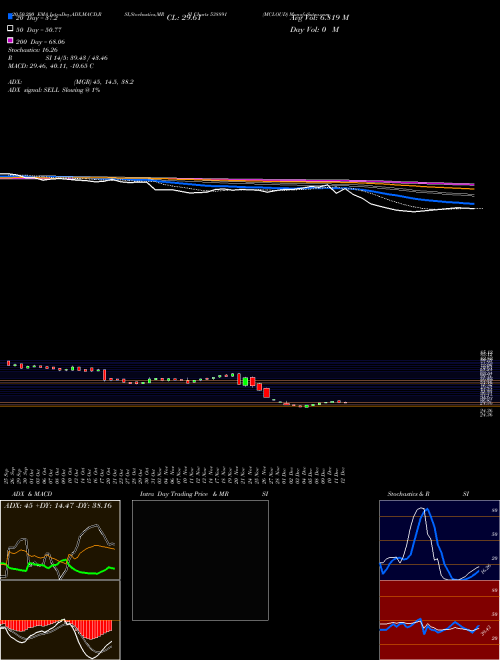Viewport: 500px width, 660px height.
Task: Click the green candlestick beside the red ones
Action: [x=245, y=382]
